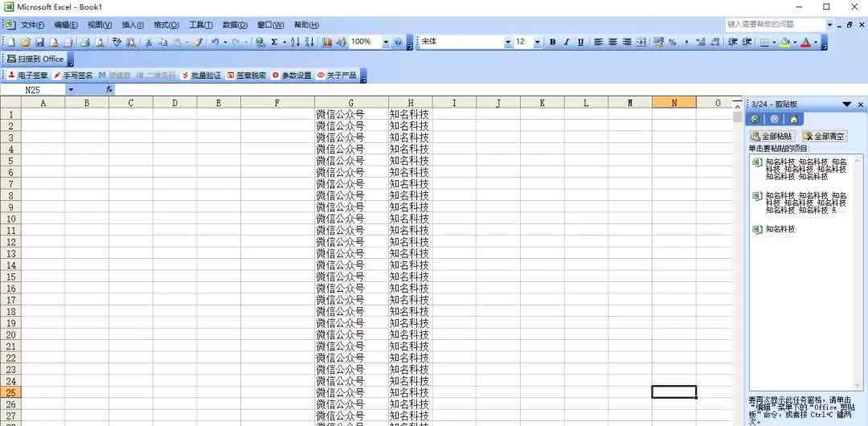This screenshot has width=868, height=426.
Task: Click the 电子签章 toolbar button
Action: tap(27, 76)
